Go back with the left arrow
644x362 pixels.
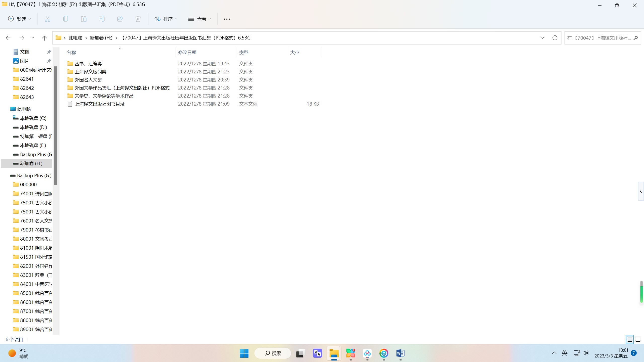coord(8,38)
